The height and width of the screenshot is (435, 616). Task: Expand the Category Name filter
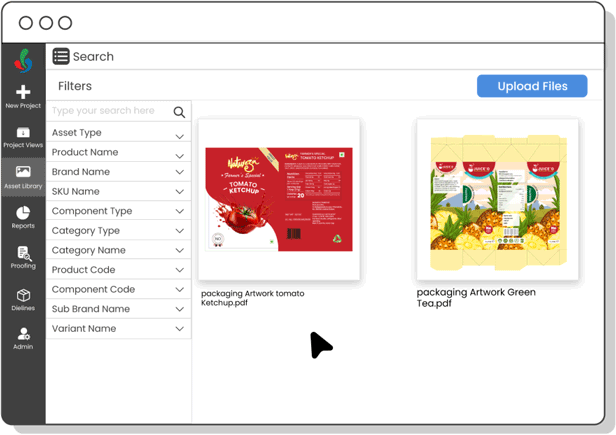click(x=118, y=250)
